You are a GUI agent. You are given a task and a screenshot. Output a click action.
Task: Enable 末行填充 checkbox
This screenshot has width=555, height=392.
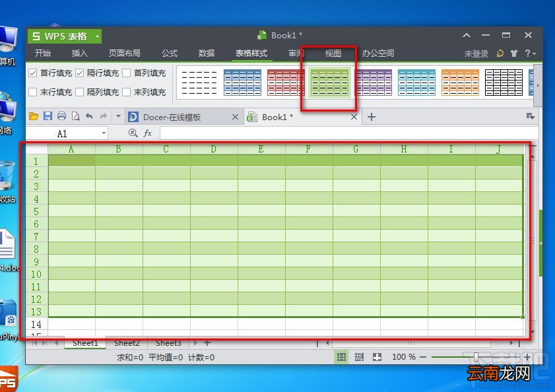pos(32,92)
